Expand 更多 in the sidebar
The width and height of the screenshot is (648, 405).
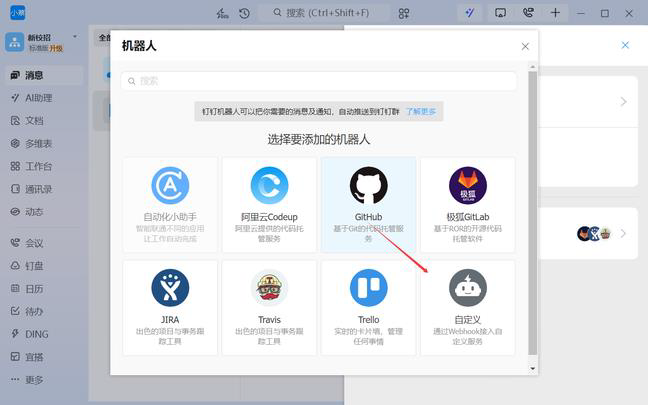click(44, 379)
